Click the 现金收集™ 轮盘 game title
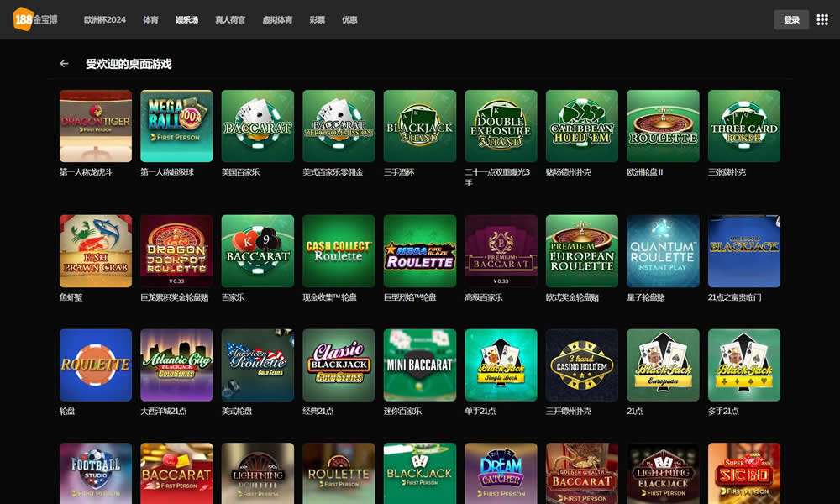 pos(329,297)
